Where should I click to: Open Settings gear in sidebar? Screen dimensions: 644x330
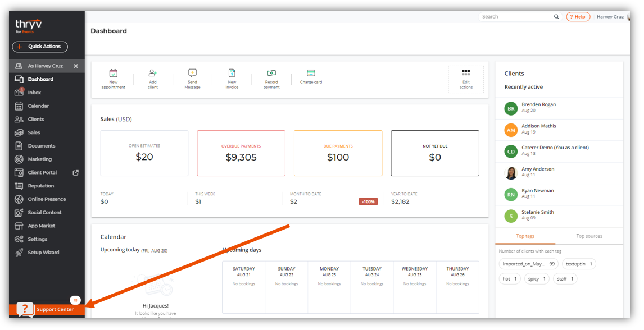pos(19,239)
